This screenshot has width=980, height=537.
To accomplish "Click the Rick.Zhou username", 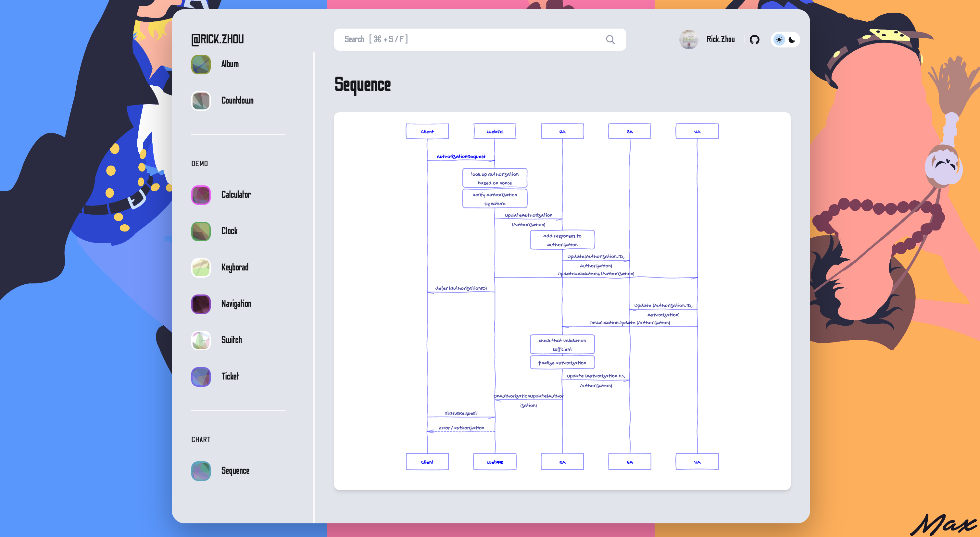I will tap(721, 39).
